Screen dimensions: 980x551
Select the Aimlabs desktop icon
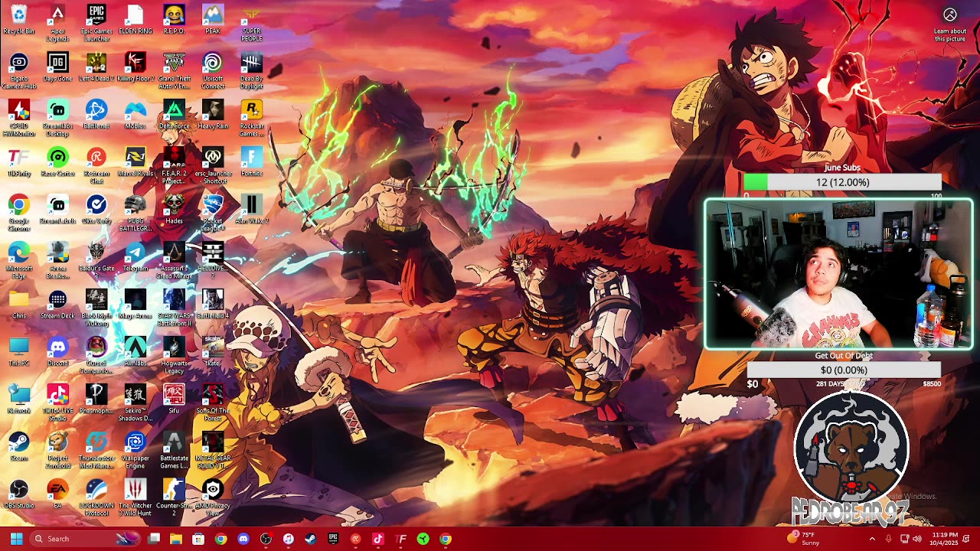tap(136, 352)
